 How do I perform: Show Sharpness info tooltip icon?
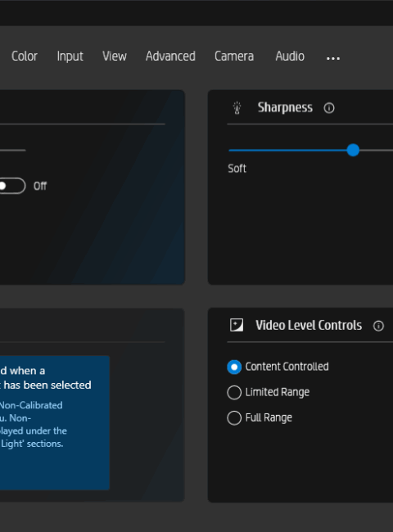pyautogui.click(x=329, y=108)
